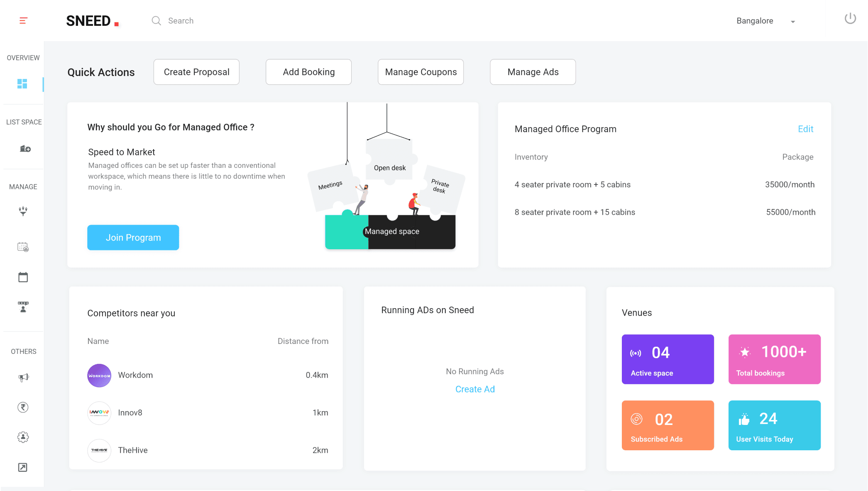Click the booking calendar stamp icon
Screen dimensions: 868x491
pyautogui.click(x=24, y=247)
